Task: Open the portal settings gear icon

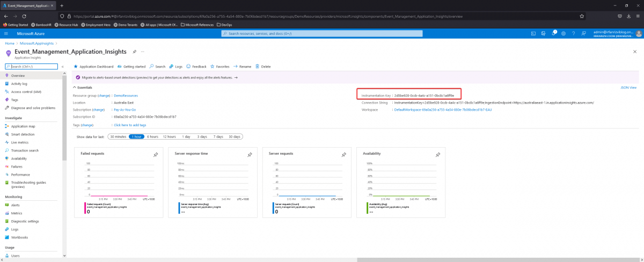Action: pos(563,33)
